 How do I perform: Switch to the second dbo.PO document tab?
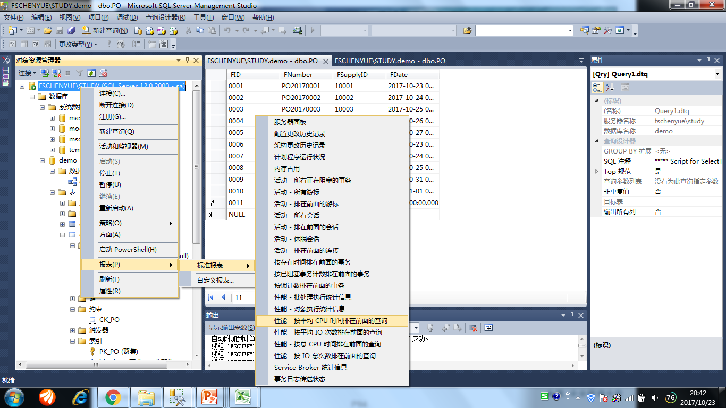click(389, 61)
